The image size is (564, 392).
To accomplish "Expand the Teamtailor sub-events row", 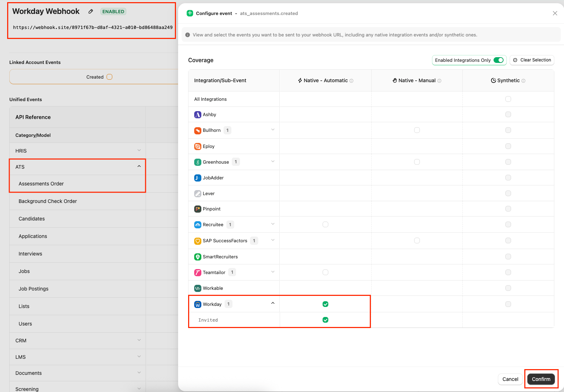I will (x=273, y=272).
